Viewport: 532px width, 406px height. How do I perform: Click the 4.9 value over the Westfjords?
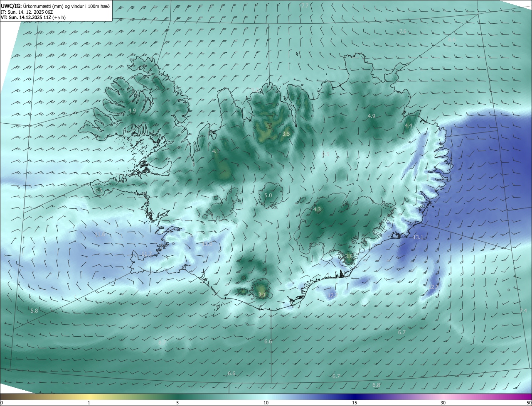point(132,110)
